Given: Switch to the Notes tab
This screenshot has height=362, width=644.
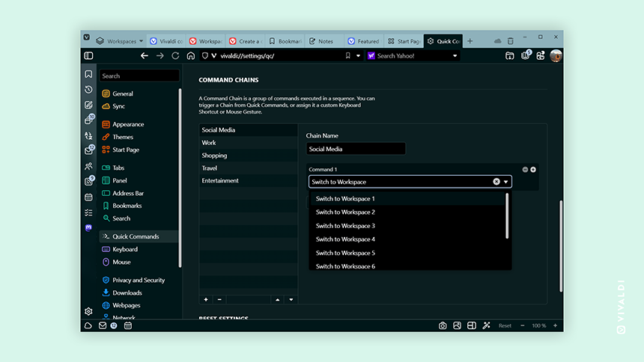Looking at the screenshot, I should (324, 41).
